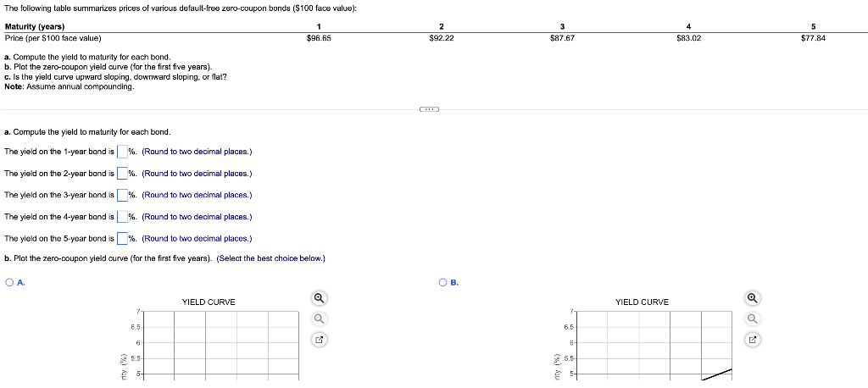Click the 1-year bond yield input box
The image size is (868, 388).
tap(122, 152)
